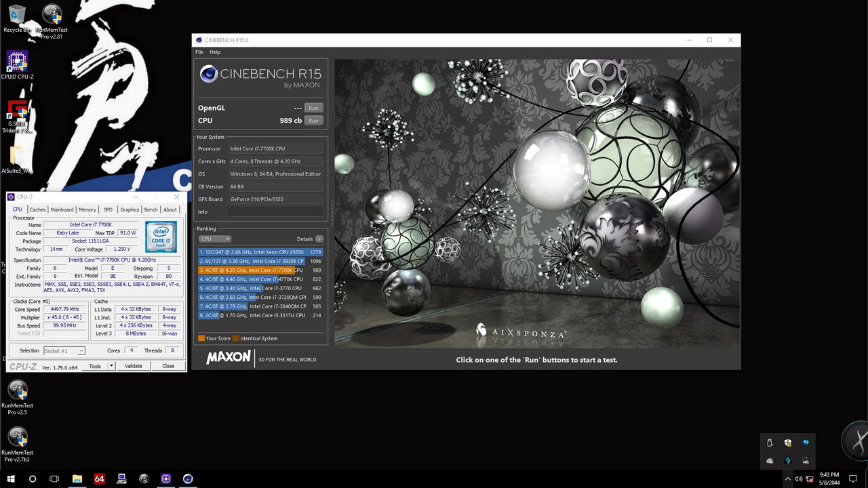Viewport: 868px width, 488px height.
Task: Select ranking row Core i7-4770K
Action: click(260, 279)
